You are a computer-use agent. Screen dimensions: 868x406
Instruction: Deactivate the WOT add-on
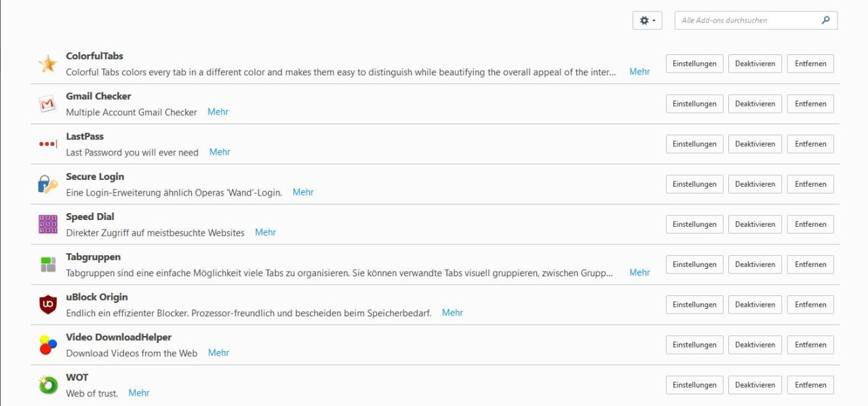coord(755,385)
